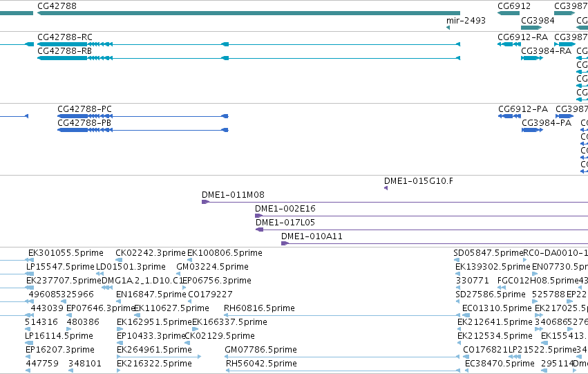The image size is (588, 374).
Task: Select protein CG42788-PB
Action: point(143,130)
